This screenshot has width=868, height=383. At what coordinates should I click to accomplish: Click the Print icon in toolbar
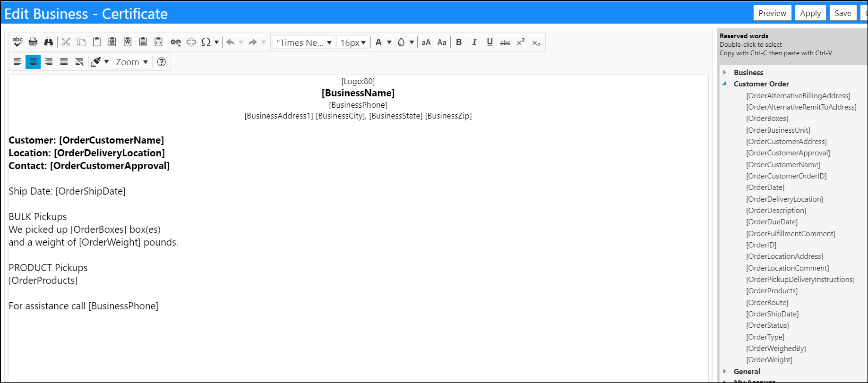(33, 42)
